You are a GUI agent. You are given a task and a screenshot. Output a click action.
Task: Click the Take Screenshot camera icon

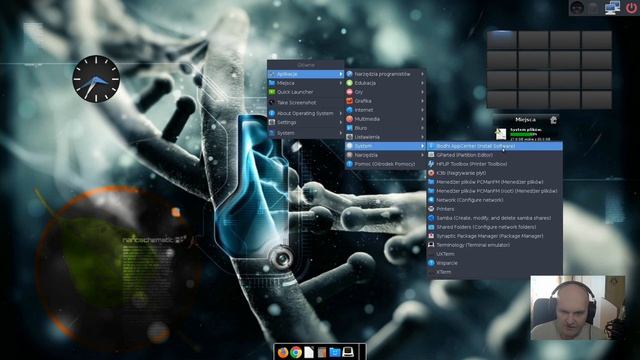[272, 102]
